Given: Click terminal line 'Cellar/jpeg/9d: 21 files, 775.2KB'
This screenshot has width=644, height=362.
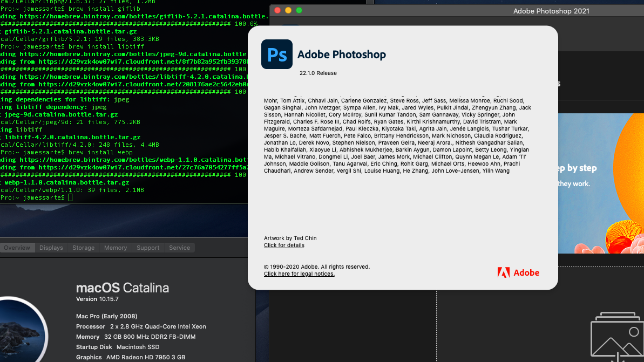Looking at the screenshot, I should [x=70, y=122].
